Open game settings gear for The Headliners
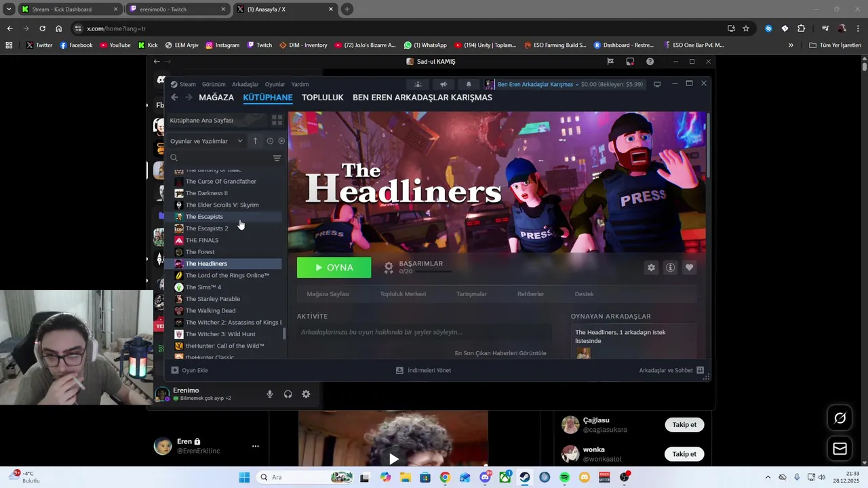868x488 pixels. pyautogui.click(x=651, y=268)
